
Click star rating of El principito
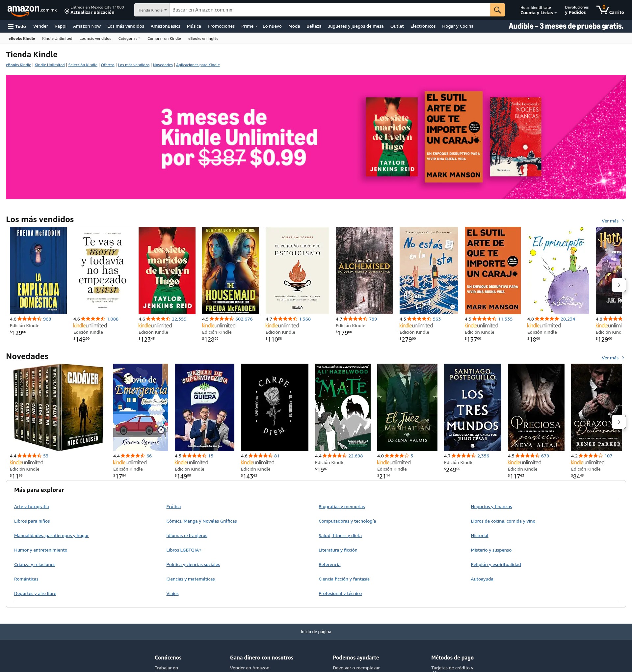[x=547, y=319]
